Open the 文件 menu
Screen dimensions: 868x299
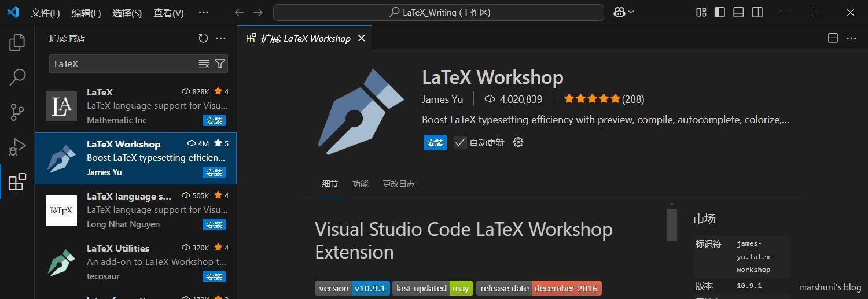45,13
